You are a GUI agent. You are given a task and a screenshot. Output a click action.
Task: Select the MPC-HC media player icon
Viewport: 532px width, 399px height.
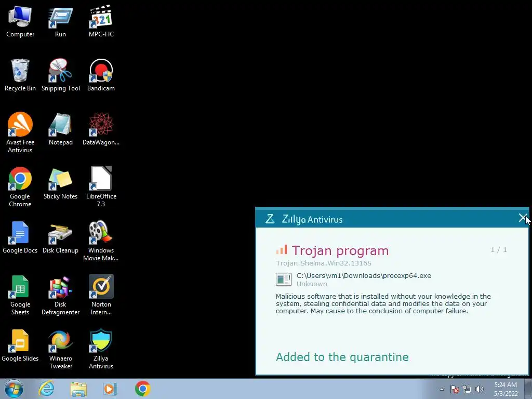101,22
